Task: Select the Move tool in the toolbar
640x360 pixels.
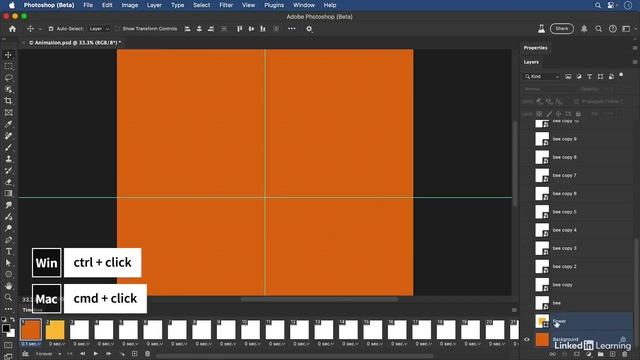Action: point(9,55)
